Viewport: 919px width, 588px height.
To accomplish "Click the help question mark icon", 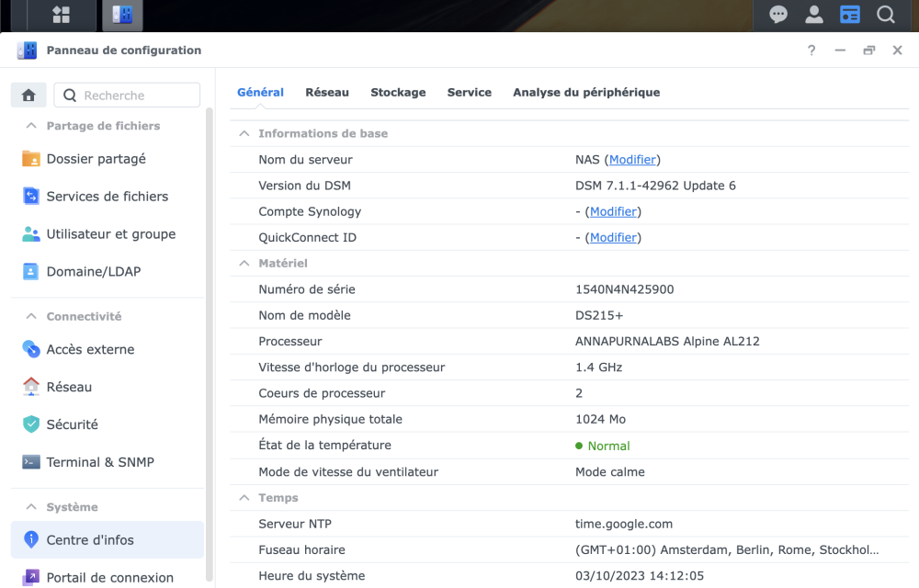I will (811, 51).
